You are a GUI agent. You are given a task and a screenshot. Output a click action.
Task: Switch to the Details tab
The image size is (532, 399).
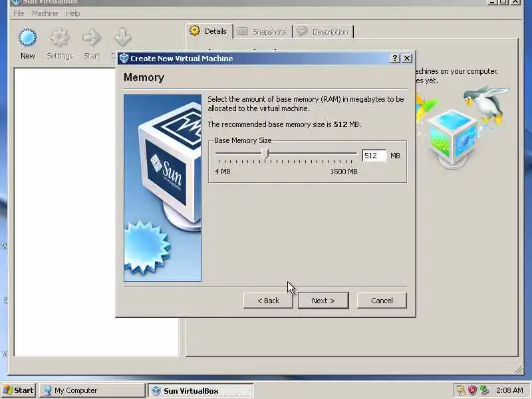coord(209,31)
